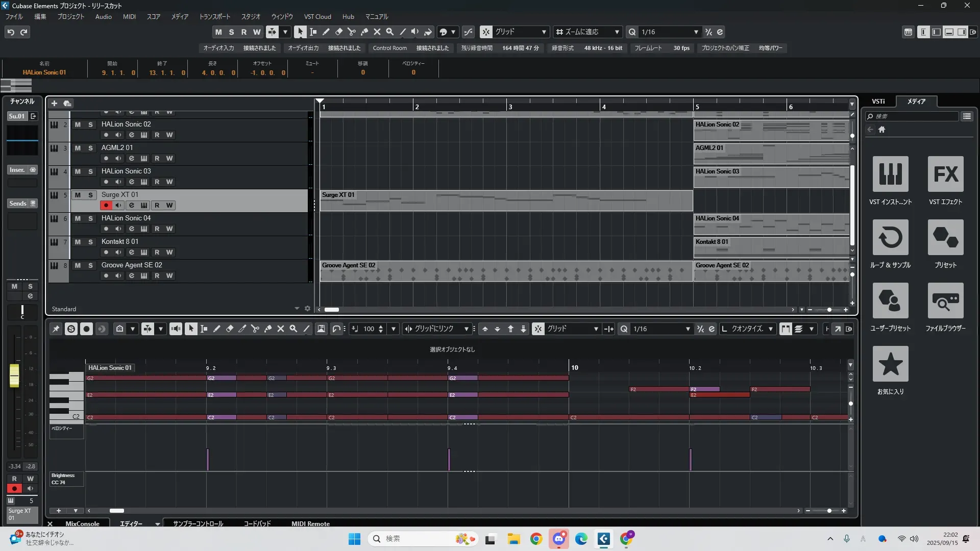The image size is (980, 551).
Task: Select the Draw pencil tool in main toolbar
Action: [326, 32]
